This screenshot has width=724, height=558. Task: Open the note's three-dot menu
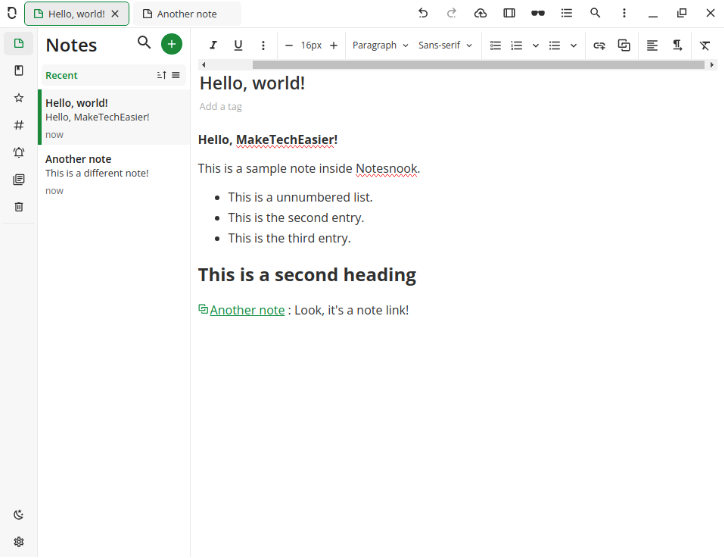pos(624,13)
